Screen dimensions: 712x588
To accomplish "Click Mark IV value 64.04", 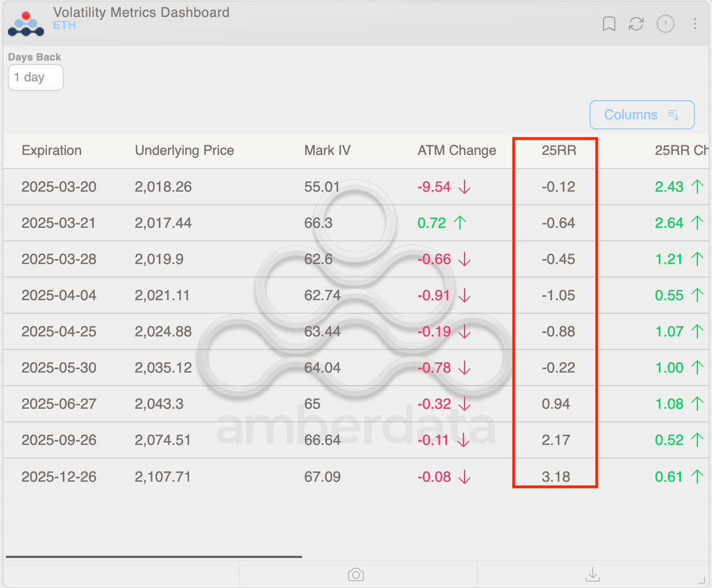I will click(x=322, y=367).
